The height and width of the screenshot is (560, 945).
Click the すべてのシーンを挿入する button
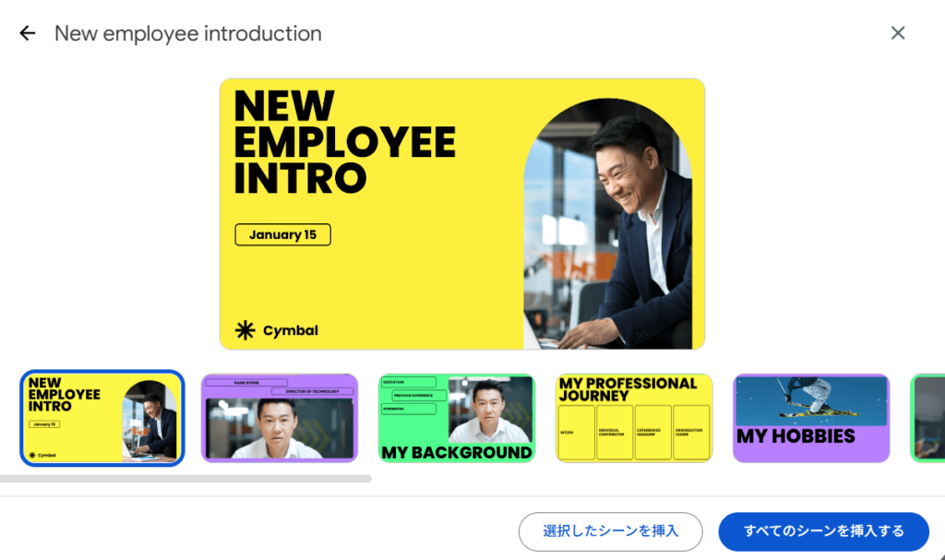(824, 531)
